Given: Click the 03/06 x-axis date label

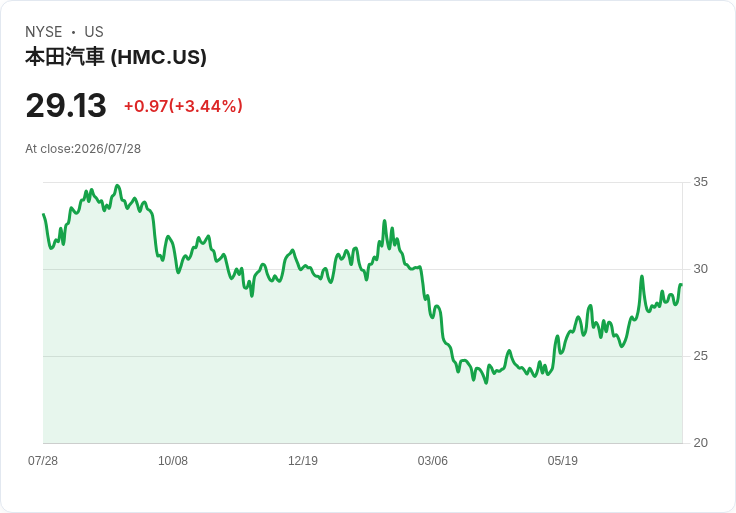Looking at the screenshot, I should [433, 461].
